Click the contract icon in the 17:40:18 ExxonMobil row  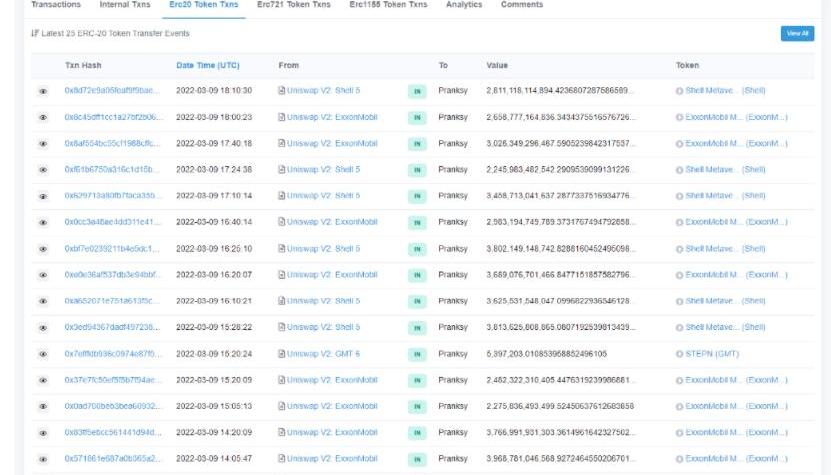click(281, 143)
